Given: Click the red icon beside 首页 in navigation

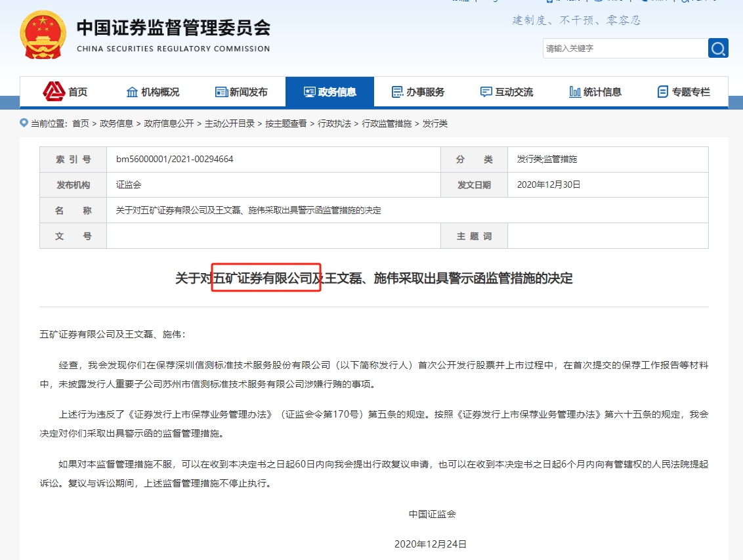Looking at the screenshot, I should pyautogui.click(x=54, y=91).
